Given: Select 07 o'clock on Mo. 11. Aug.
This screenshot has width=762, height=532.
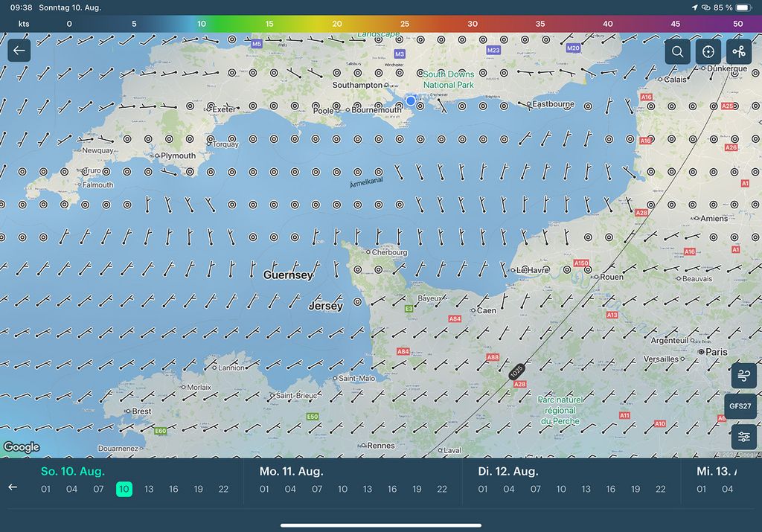Looking at the screenshot, I should pyautogui.click(x=317, y=489).
